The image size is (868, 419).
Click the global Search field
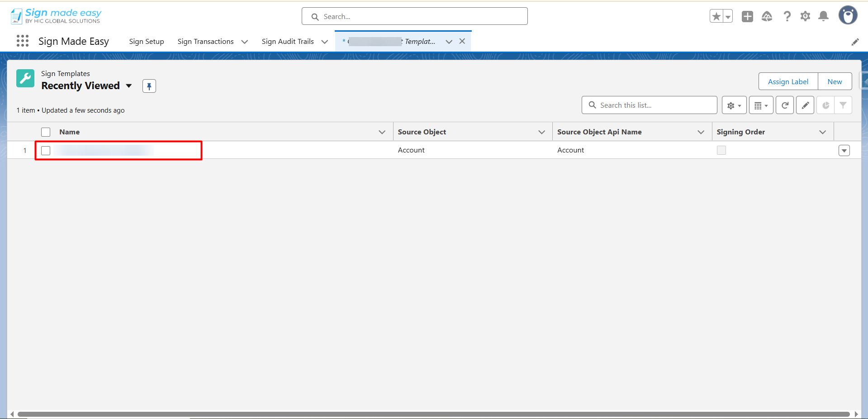[415, 16]
